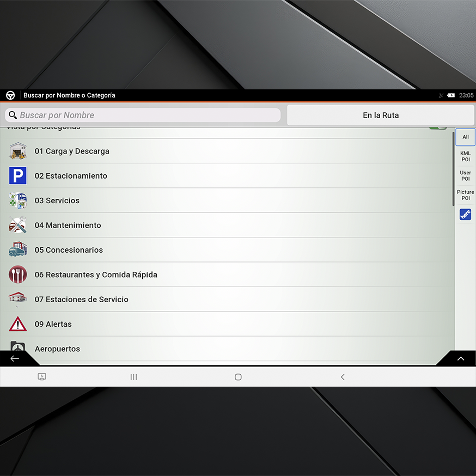Screen dimensions: 476x476
Task: Click the HERE POI source icon
Action: coord(465,215)
